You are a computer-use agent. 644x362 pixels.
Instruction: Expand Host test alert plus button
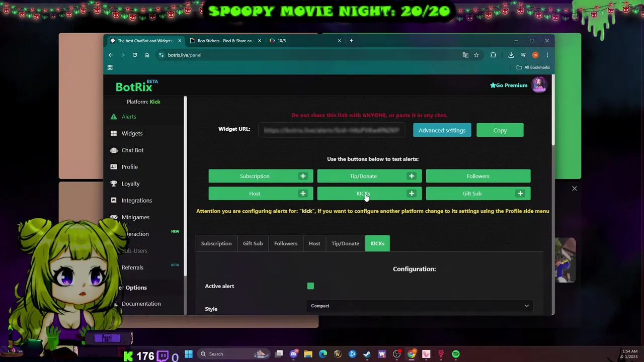point(303,194)
